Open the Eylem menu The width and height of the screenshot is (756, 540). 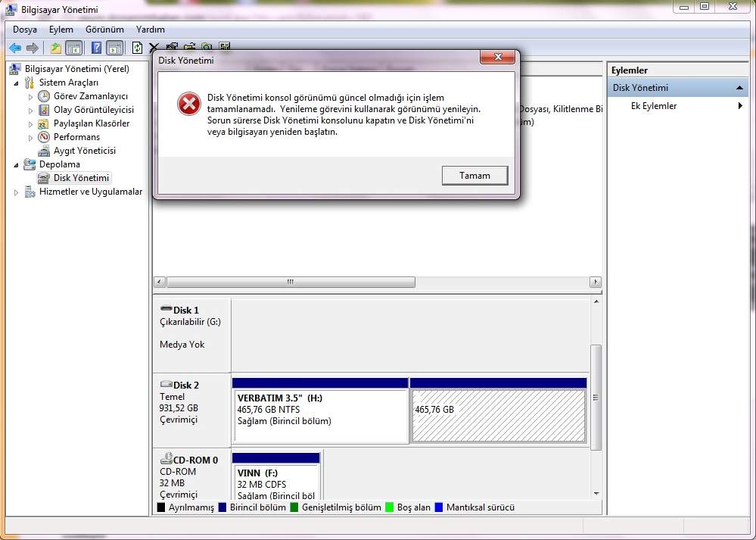[x=61, y=30]
